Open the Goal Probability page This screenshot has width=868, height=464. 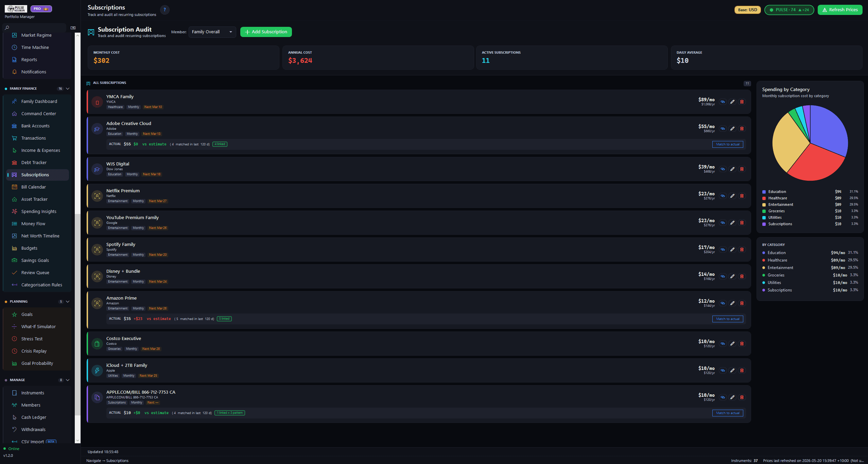37,363
